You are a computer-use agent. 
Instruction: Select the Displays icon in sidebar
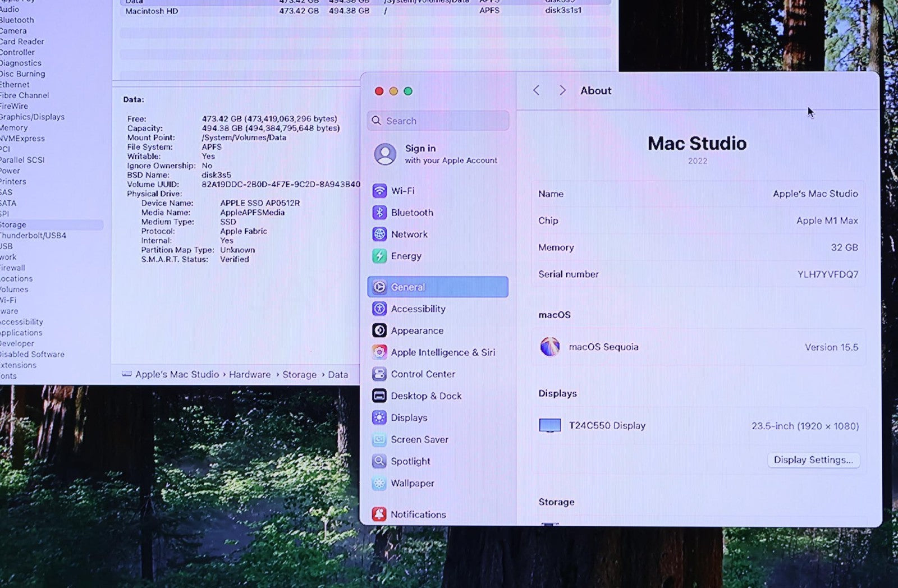379,417
